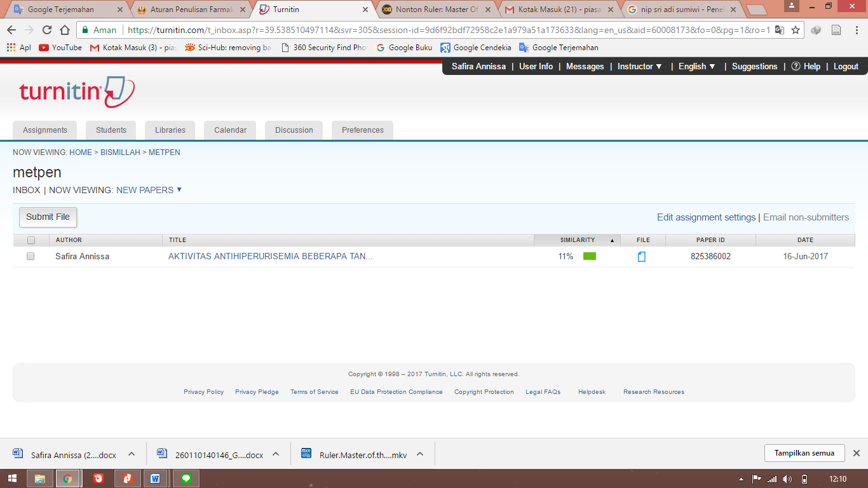Expand the Instructor role dropdown

[640, 66]
